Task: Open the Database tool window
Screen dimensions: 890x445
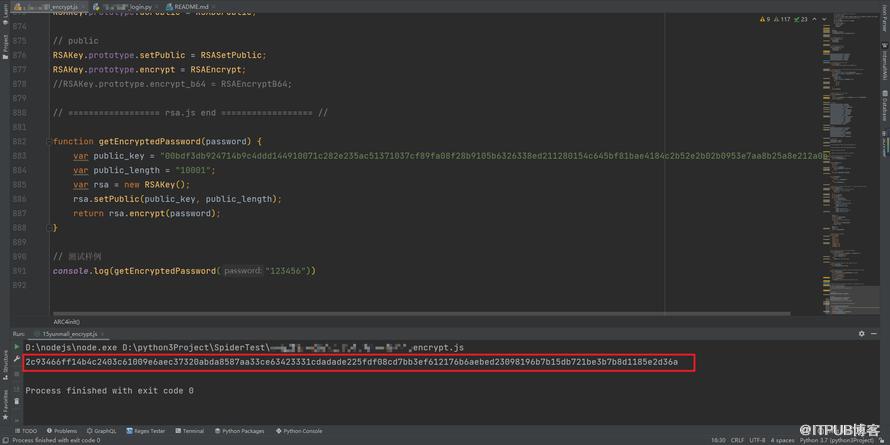Action: 885,105
